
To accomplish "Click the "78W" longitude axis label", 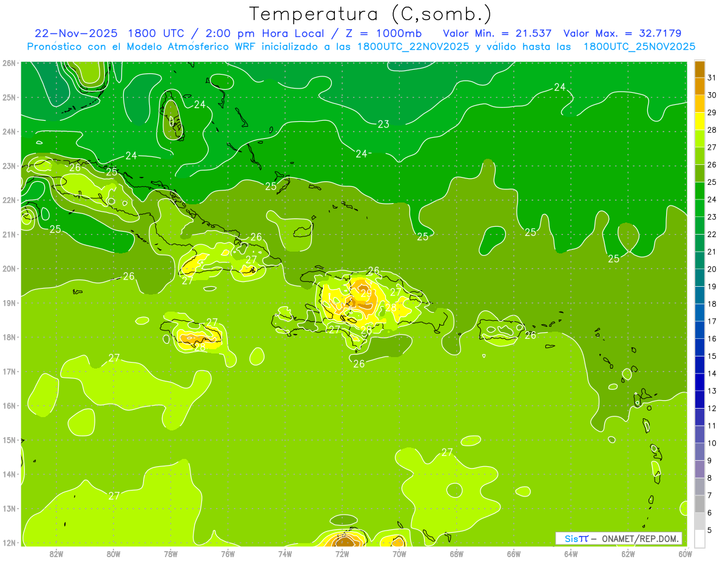I will tap(170, 553).
